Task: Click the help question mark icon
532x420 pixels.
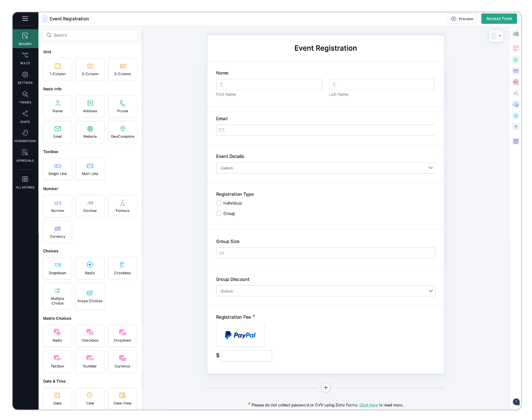Action: click(516, 402)
